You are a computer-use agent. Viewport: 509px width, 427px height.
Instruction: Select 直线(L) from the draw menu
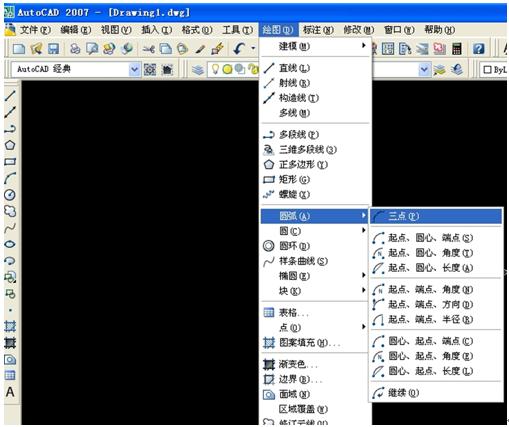316,68
